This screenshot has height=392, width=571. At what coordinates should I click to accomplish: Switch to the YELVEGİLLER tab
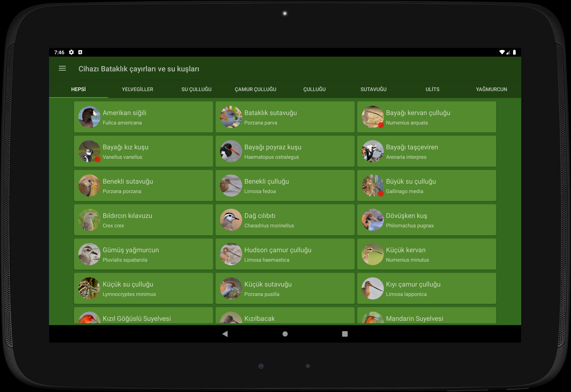(137, 89)
